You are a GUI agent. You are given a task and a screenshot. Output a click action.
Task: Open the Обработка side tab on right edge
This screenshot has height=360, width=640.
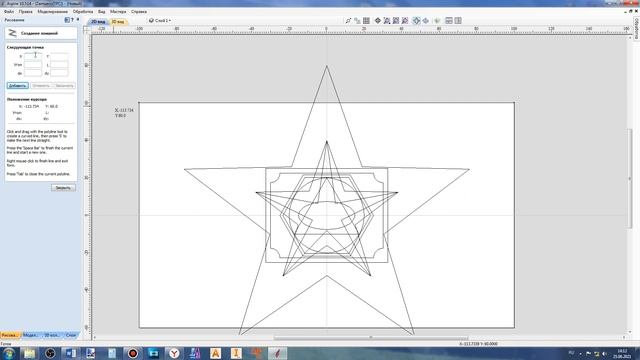click(636, 29)
